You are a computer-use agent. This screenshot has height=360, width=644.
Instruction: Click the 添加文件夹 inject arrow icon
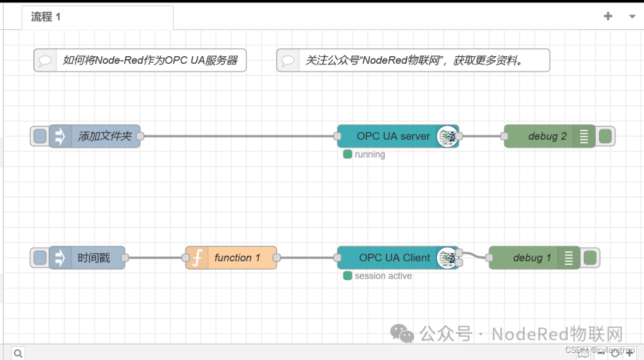60,136
